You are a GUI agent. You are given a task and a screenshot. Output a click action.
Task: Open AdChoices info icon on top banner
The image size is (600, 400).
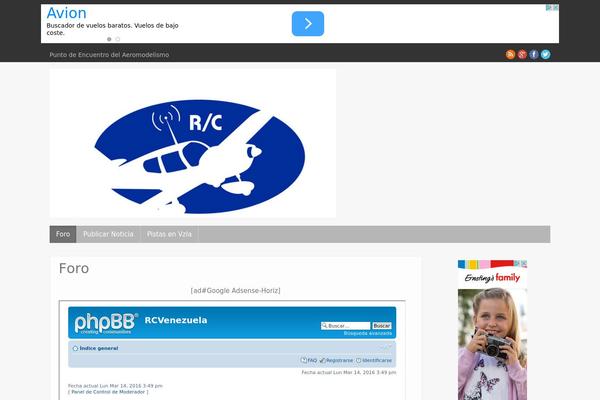(x=549, y=8)
